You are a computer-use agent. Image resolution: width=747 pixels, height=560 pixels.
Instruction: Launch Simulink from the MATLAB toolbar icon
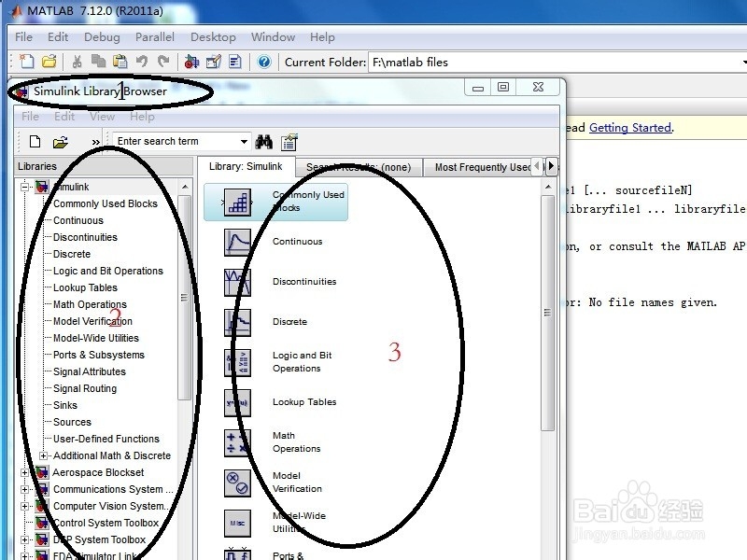[x=191, y=62]
